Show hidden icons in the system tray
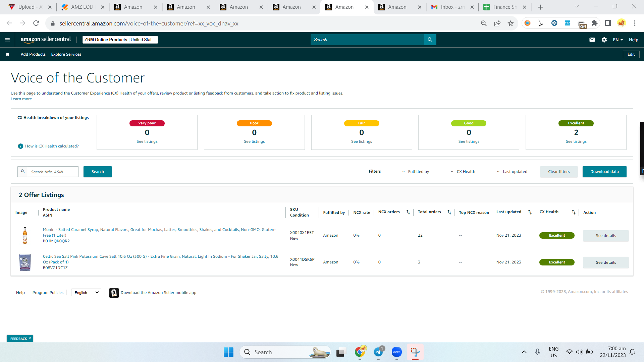The height and width of the screenshot is (362, 644). pos(524,352)
